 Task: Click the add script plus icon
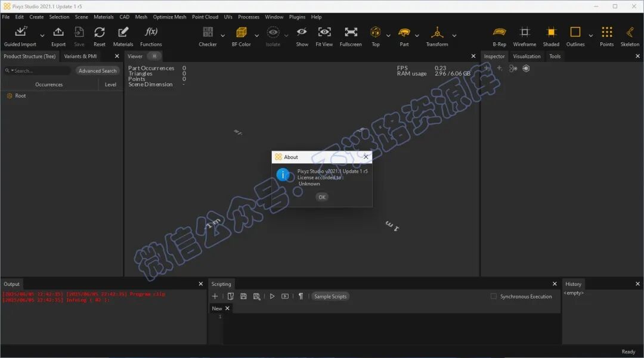[x=215, y=296]
